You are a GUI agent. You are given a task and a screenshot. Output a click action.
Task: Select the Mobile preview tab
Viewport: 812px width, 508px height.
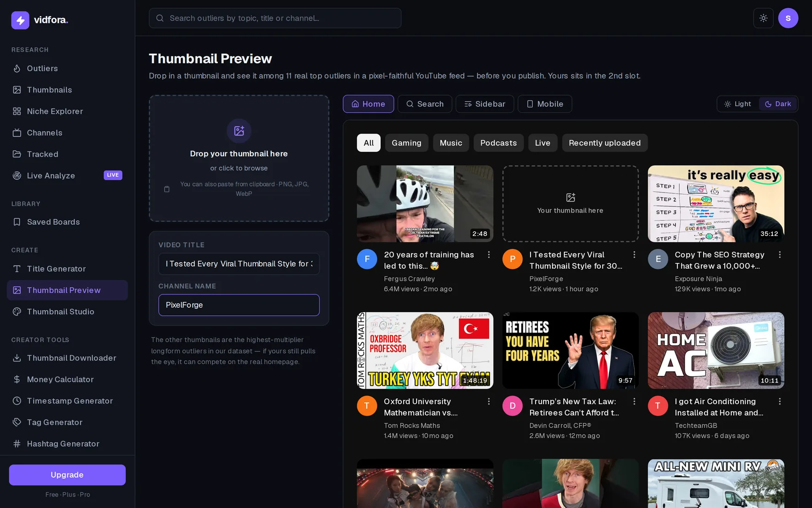click(x=545, y=104)
